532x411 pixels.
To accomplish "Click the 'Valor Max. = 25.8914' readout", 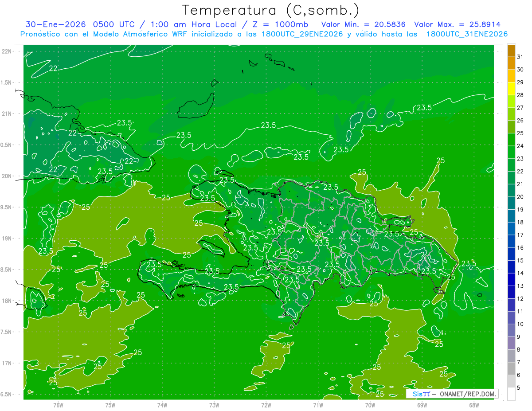I will pos(457,24).
